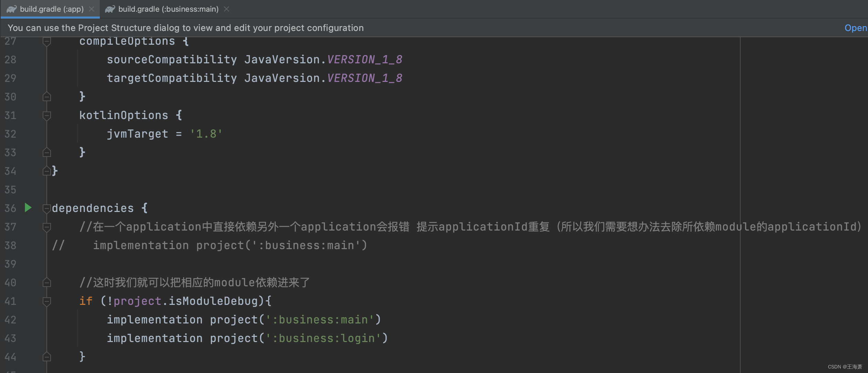
Task: Click the fold marker beside line 34
Action: point(47,171)
